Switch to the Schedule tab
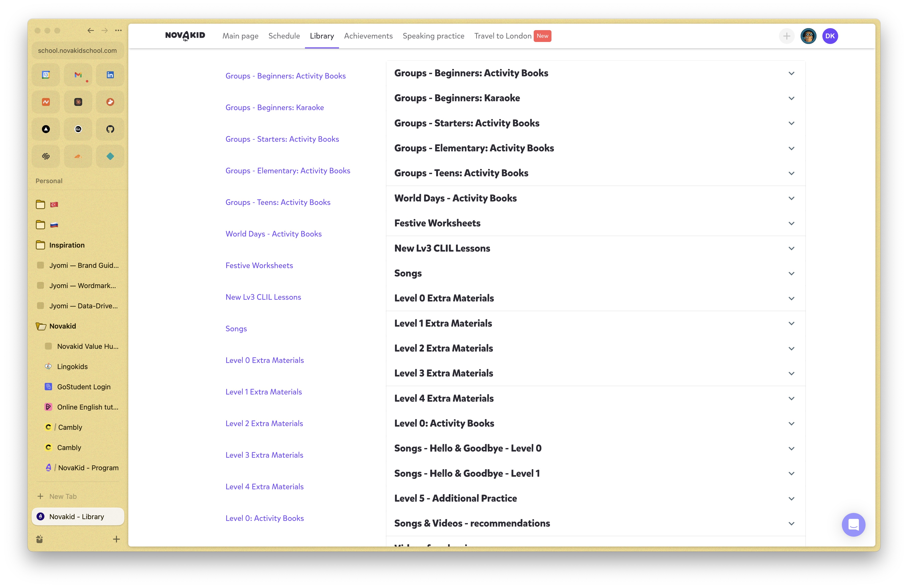Image resolution: width=908 pixels, height=588 pixels. coord(284,36)
